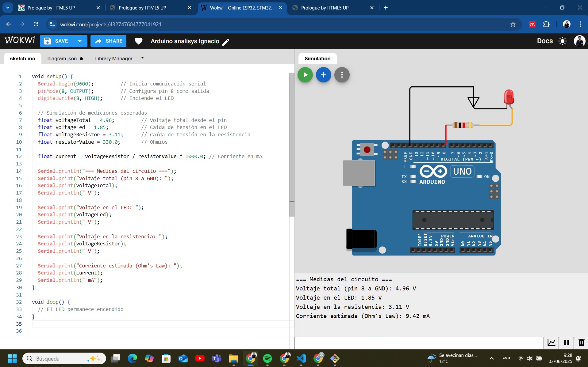Show hidden system tray icons
This screenshot has width=588, height=367.
(x=491, y=358)
